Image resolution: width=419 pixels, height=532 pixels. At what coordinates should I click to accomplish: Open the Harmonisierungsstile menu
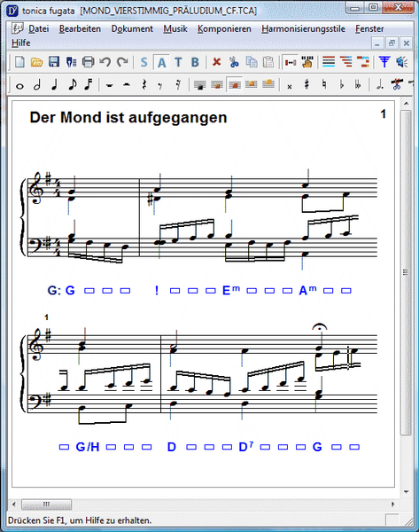click(304, 29)
